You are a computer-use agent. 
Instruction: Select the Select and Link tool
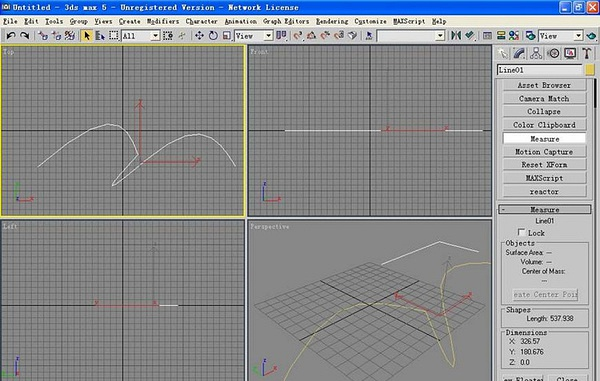pyautogui.click(x=43, y=36)
